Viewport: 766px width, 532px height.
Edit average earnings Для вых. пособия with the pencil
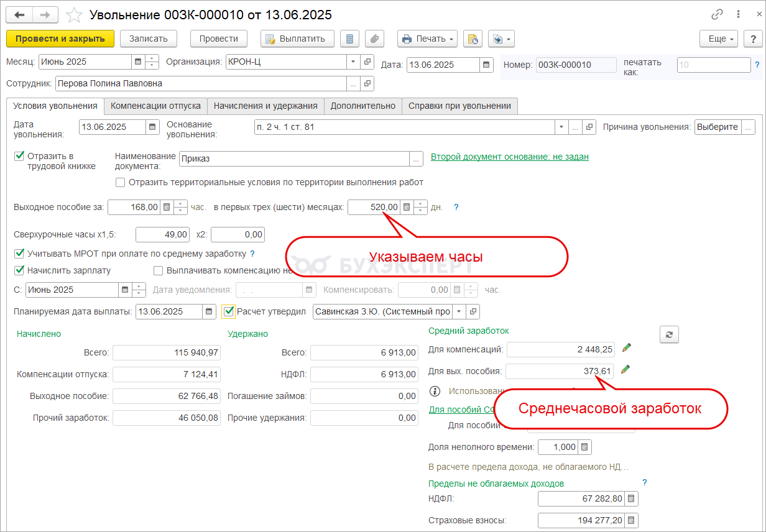pos(626,370)
